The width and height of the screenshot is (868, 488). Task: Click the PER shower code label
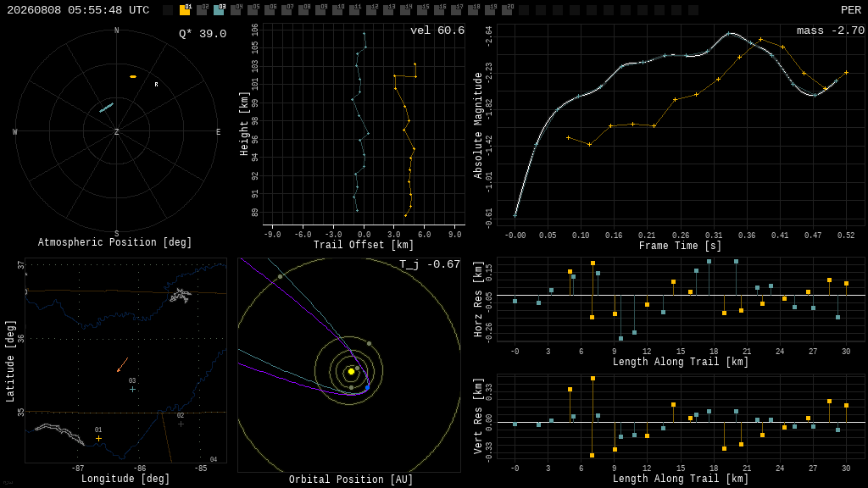(851, 10)
